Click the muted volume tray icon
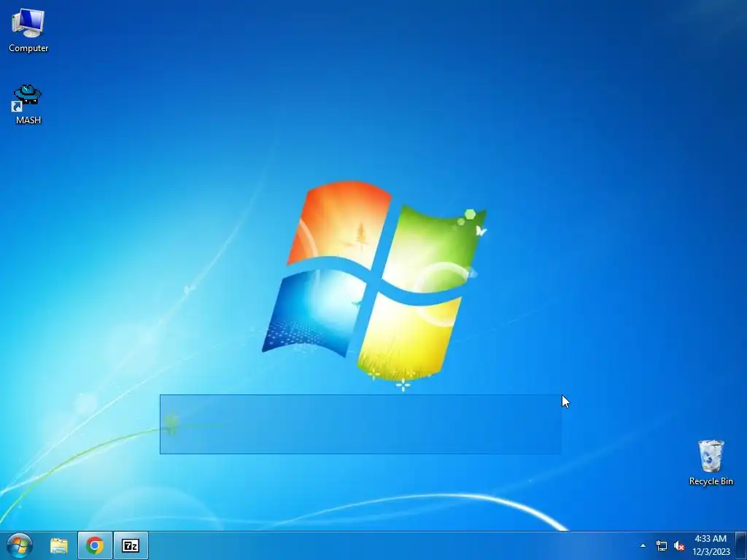Image resolution: width=747 pixels, height=560 pixels. coord(679,545)
